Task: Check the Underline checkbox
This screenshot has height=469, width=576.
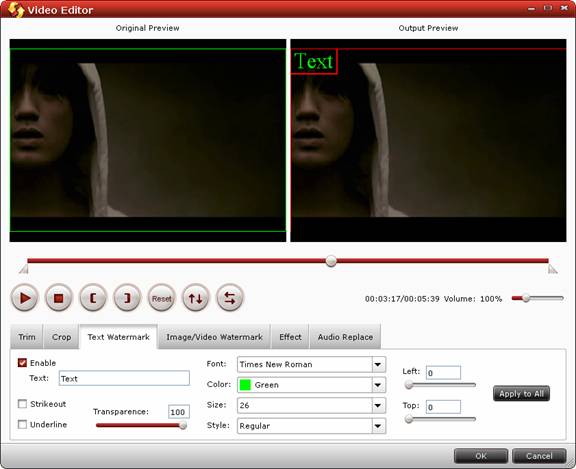Action: [22, 425]
